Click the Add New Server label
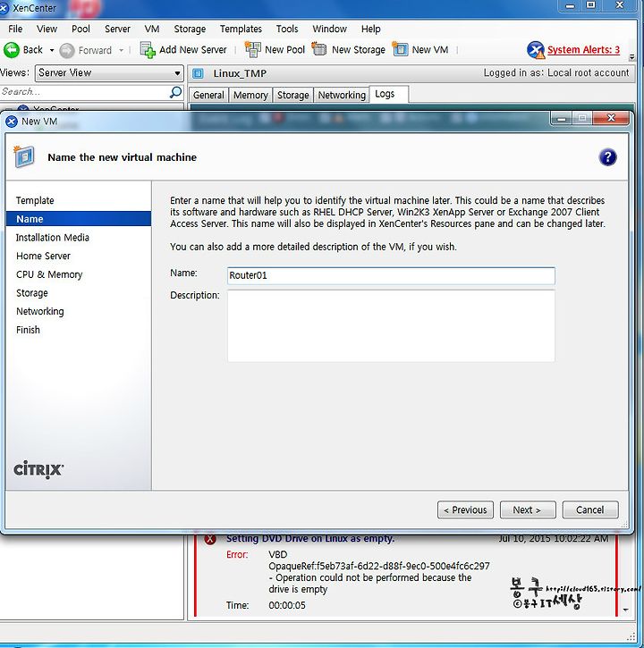The height and width of the screenshot is (648, 644). tap(193, 50)
